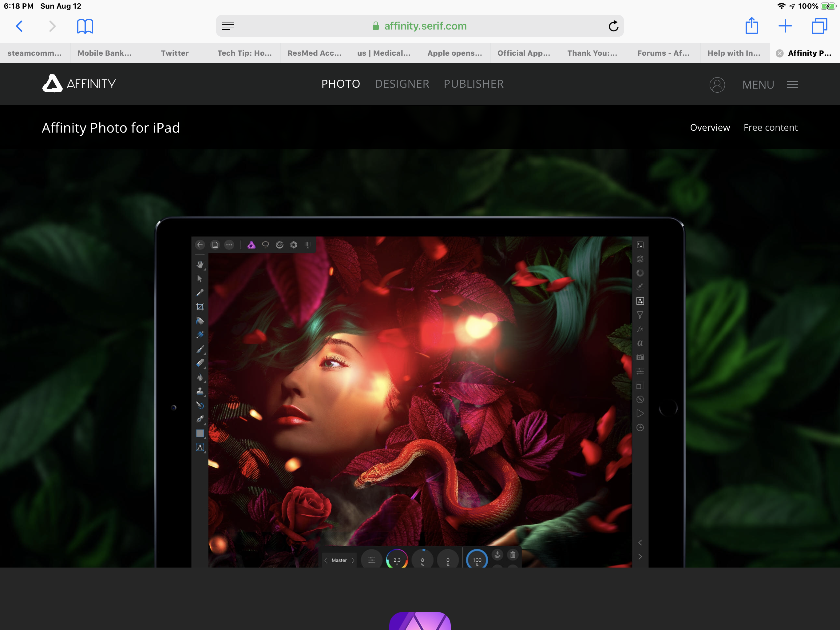Reload the page with refresh icon
Viewport: 840px width, 630px height.
(x=613, y=26)
